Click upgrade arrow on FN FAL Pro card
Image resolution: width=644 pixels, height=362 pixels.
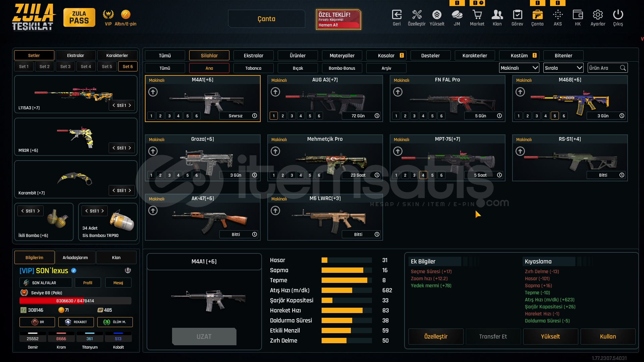tap(398, 92)
